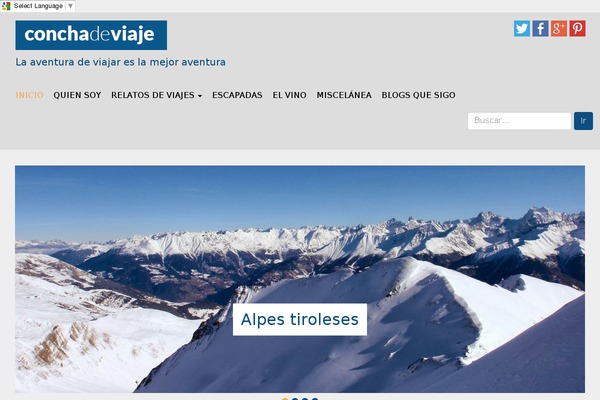
Task: Visit Blogs Que Sigo page
Action: coord(418,95)
